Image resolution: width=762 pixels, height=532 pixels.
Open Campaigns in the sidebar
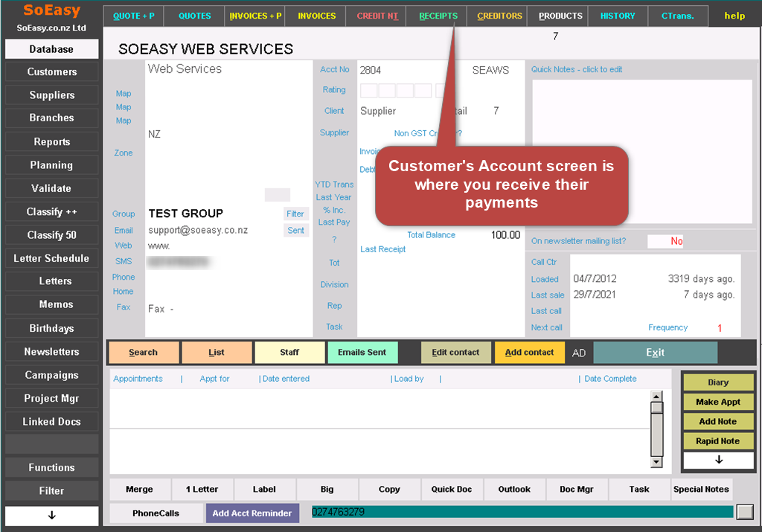pos(51,375)
